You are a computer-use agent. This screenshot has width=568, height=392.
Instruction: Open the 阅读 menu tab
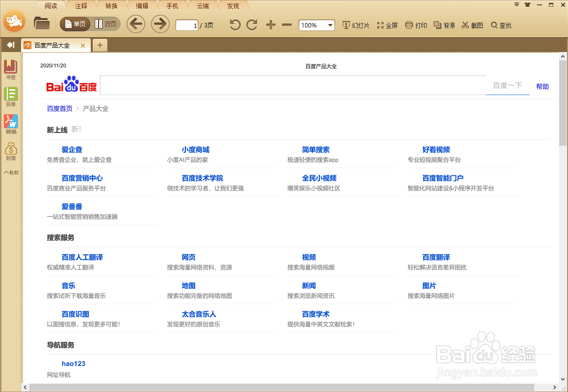tap(51, 6)
